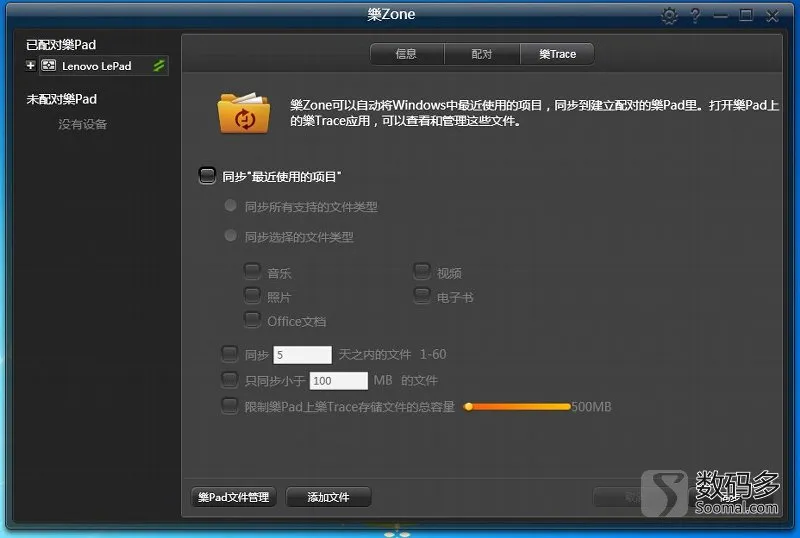Image resolution: width=800 pixels, height=538 pixels.
Task: Minimize the 樂Zone window
Action: coord(720,16)
